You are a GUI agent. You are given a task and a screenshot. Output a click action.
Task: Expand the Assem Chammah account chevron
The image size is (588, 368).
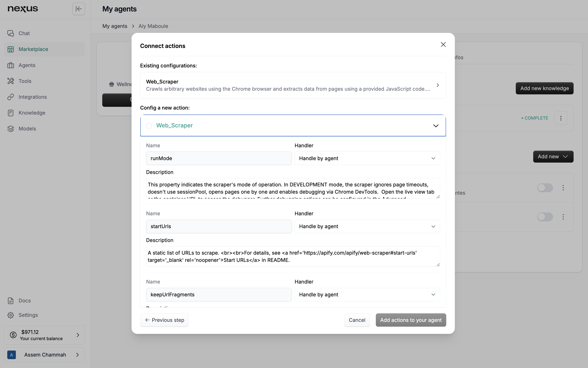[78, 355]
